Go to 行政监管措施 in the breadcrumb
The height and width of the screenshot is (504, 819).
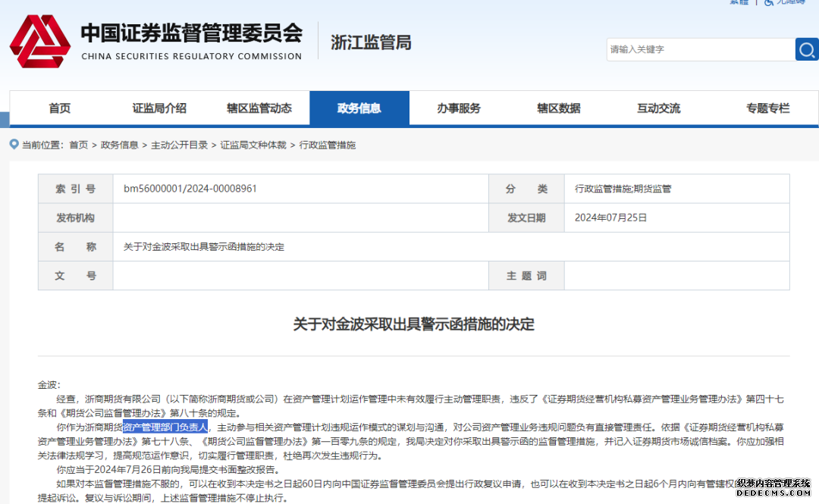pos(328,146)
